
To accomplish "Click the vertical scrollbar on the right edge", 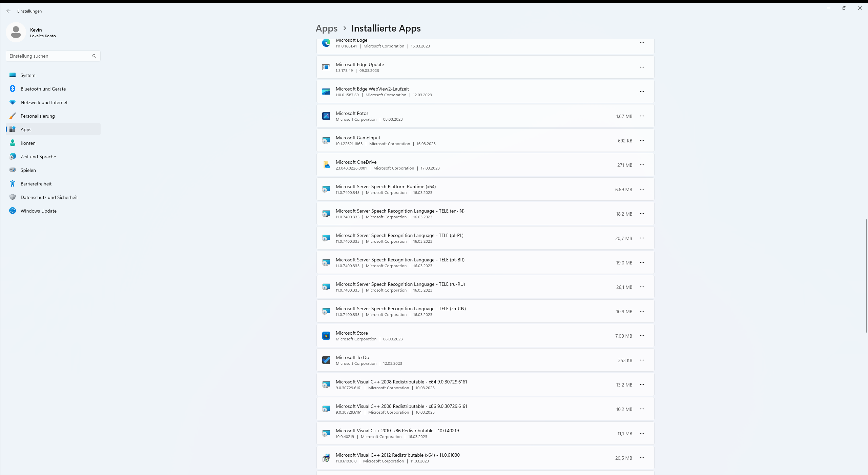I will point(866,275).
